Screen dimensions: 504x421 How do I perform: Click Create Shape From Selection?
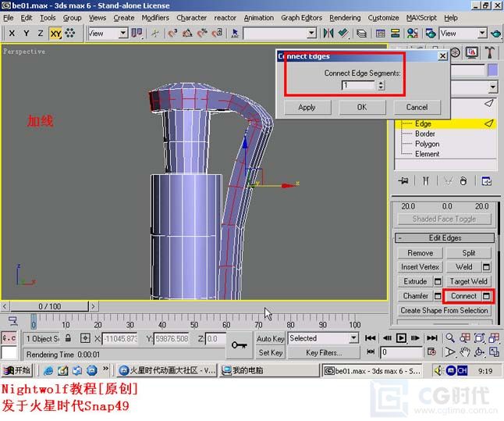[x=444, y=310]
